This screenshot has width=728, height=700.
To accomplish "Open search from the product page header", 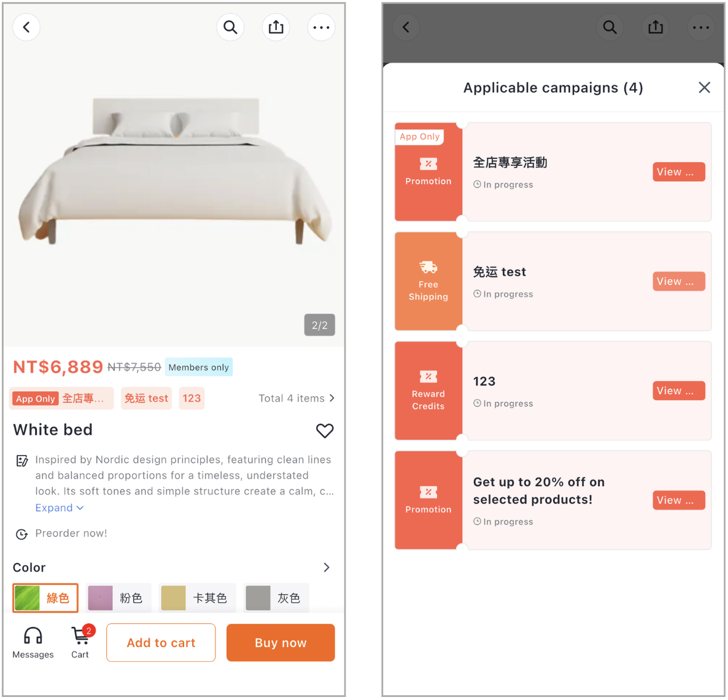I will [x=230, y=28].
